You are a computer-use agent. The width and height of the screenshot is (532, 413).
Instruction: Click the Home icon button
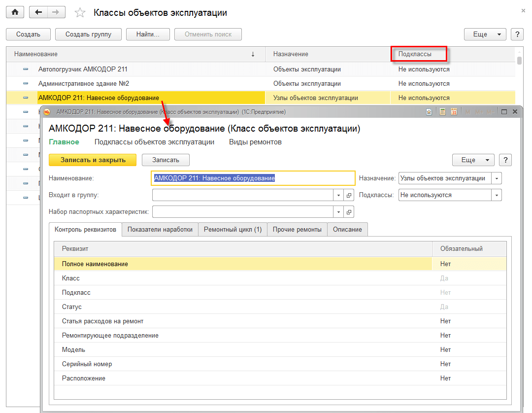tap(15, 12)
